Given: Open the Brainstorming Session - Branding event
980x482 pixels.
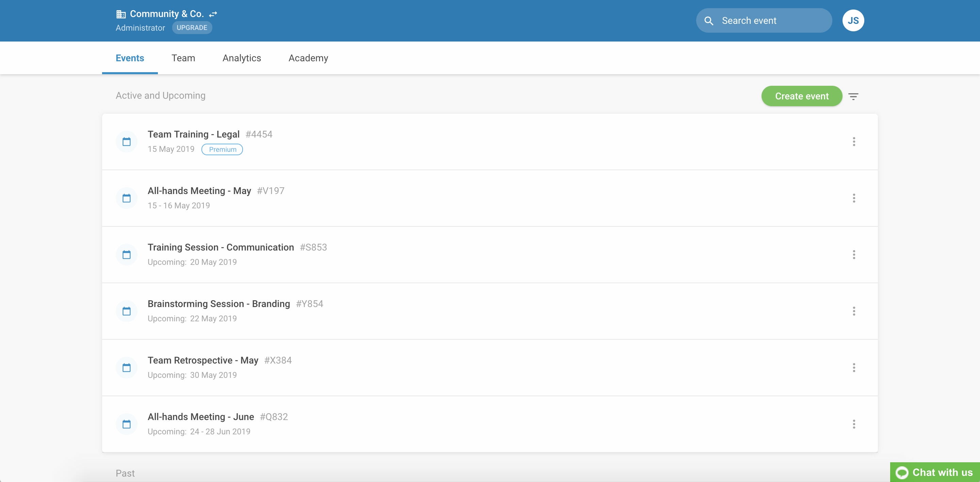Looking at the screenshot, I should [219, 304].
